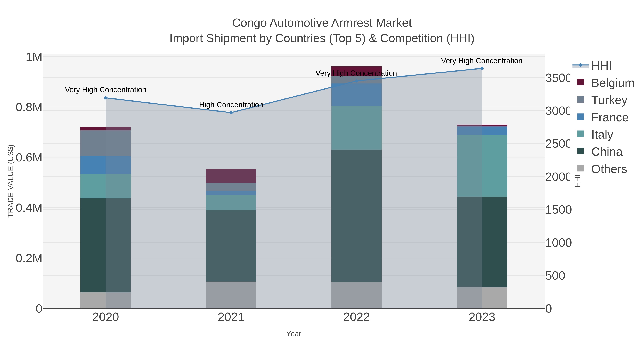Click the HHI data point for 2020
The image size is (644, 362).
[106, 98]
